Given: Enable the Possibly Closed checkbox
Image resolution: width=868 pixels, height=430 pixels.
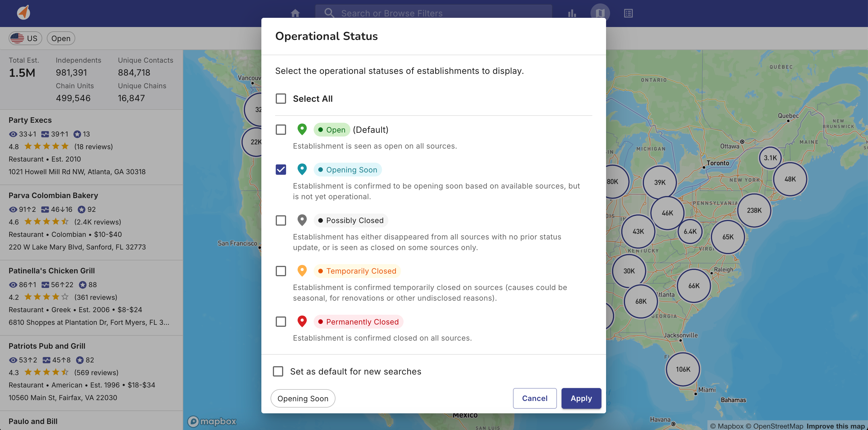Looking at the screenshot, I should (x=281, y=220).
